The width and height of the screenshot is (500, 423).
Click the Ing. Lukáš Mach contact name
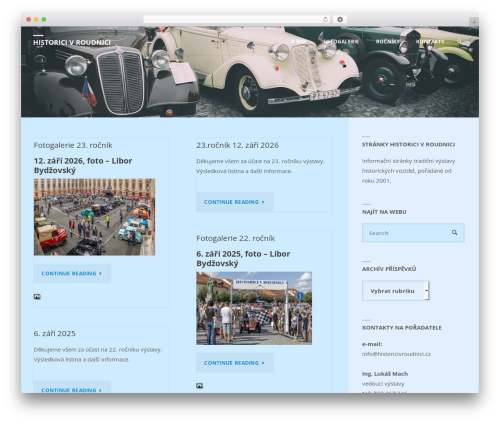385,374
